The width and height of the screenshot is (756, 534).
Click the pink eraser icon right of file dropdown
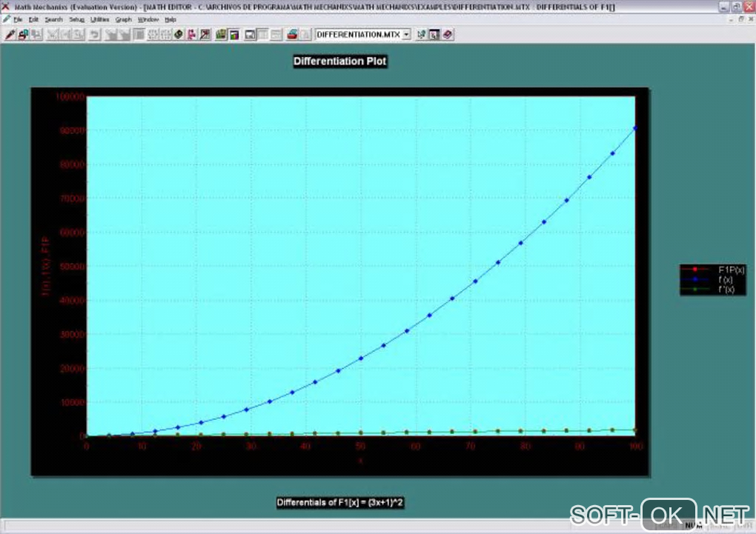point(448,34)
